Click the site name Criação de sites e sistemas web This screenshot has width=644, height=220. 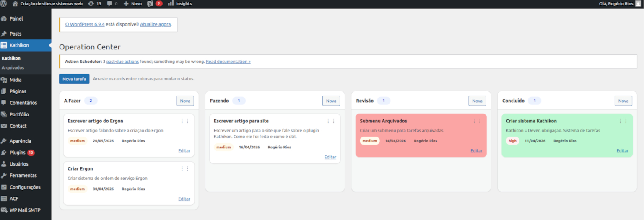tap(52, 3)
